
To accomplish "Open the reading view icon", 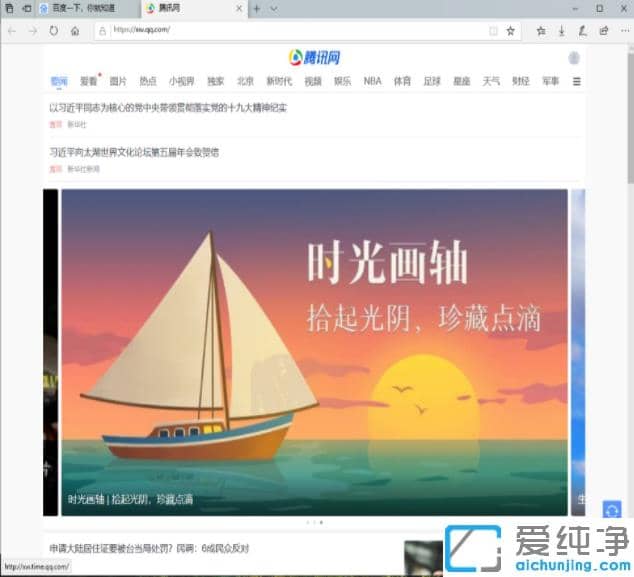I will pos(493,31).
